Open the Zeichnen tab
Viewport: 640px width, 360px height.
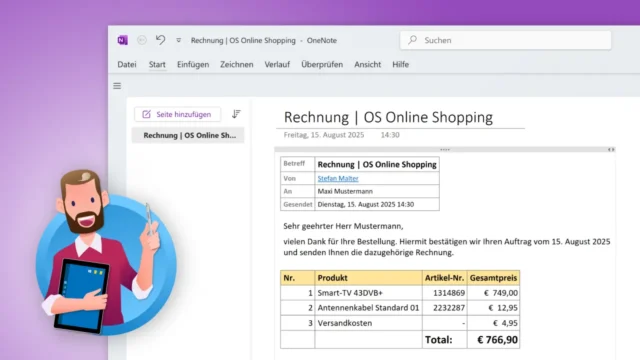click(237, 64)
